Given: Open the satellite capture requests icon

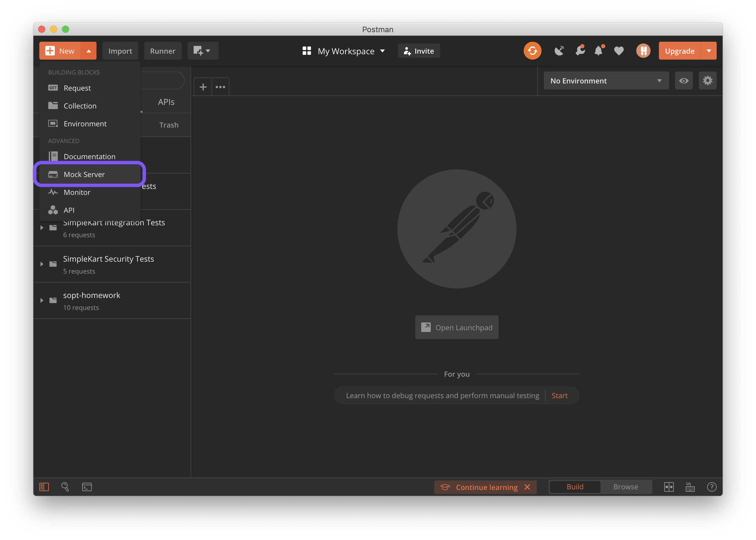Looking at the screenshot, I should point(559,51).
